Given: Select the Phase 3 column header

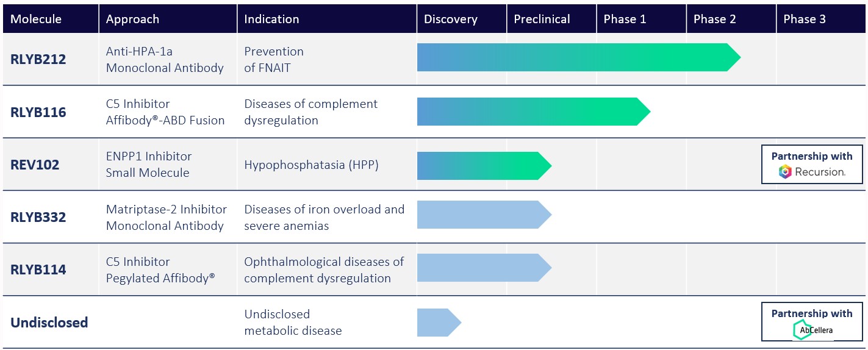Looking at the screenshot, I should [x=804, y=19].
